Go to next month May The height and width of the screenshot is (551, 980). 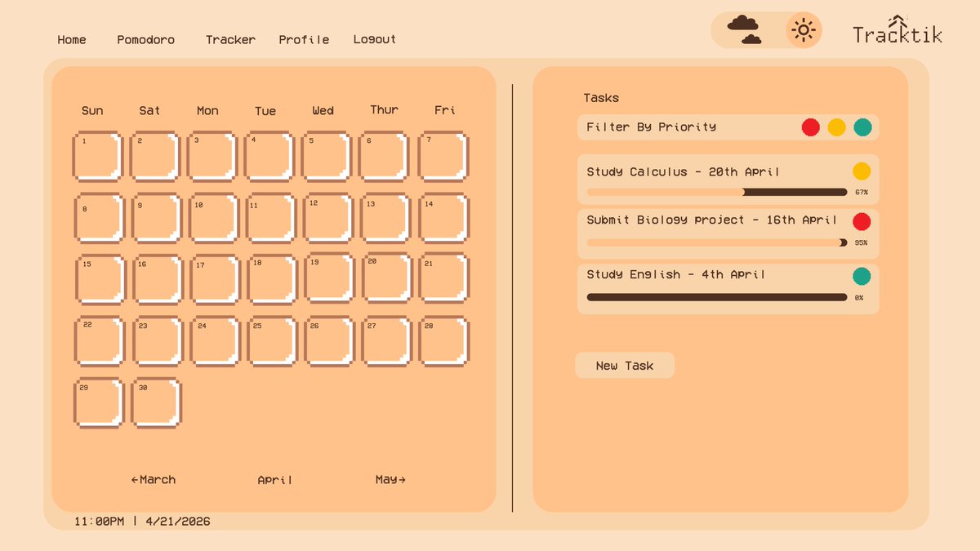point(390,480)
